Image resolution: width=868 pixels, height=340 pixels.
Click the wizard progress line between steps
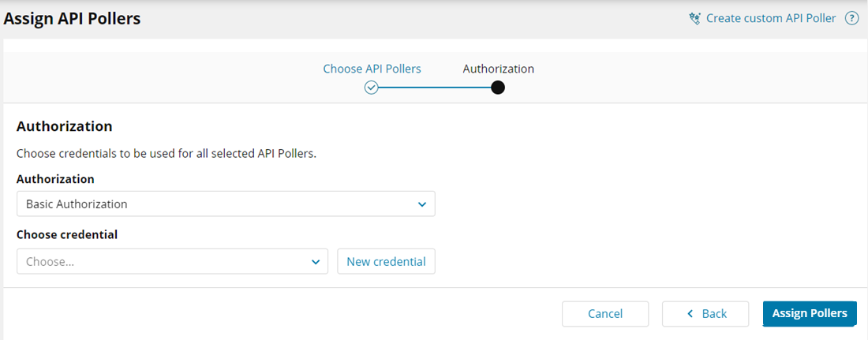(434, 88)
